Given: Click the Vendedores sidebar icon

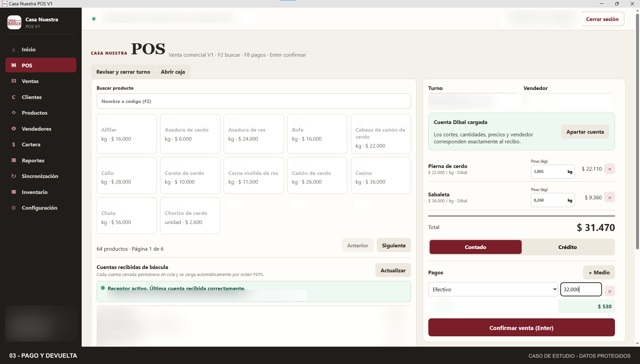Looking at the screenshot, I should pos(14,129).
